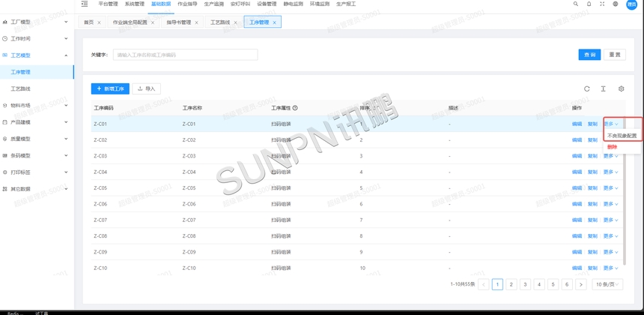
Task: Change table row density icon
Action: 604,88
